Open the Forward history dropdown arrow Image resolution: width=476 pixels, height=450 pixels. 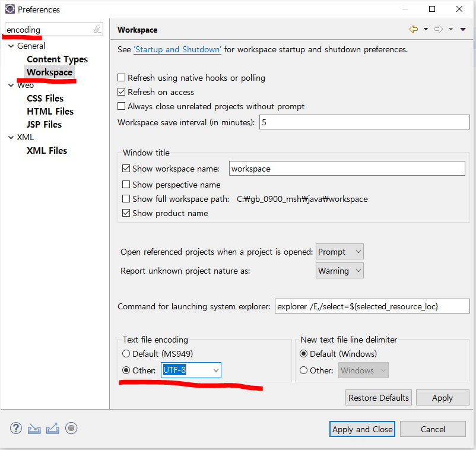pos(451,29)
